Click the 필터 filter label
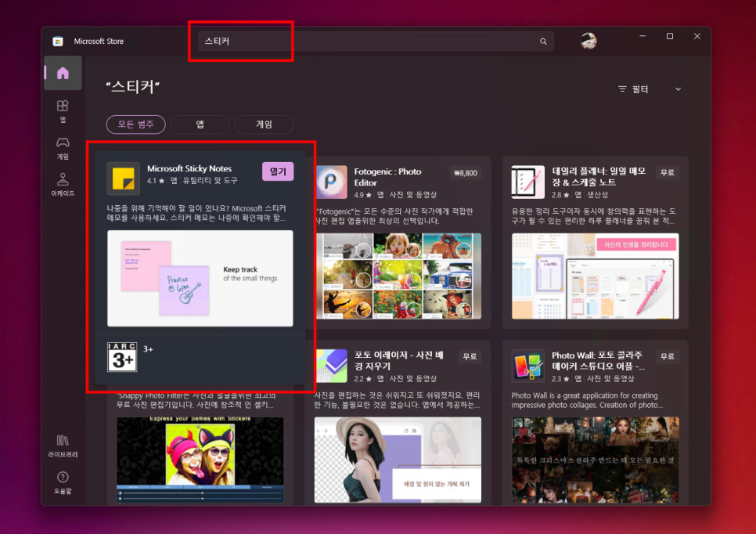This screenshot has width=756, height=534. pyautogui.click(x=640, y=89)
